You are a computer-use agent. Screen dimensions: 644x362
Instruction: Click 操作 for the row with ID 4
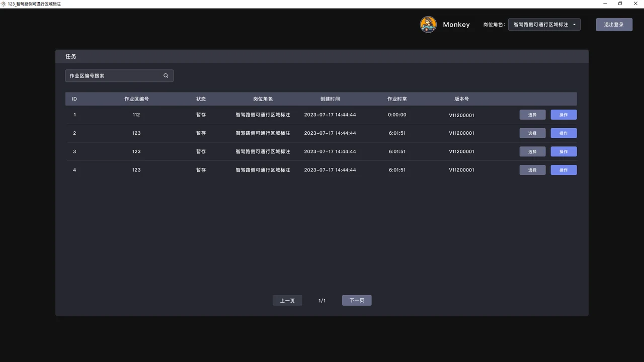(x=563, y=170)
